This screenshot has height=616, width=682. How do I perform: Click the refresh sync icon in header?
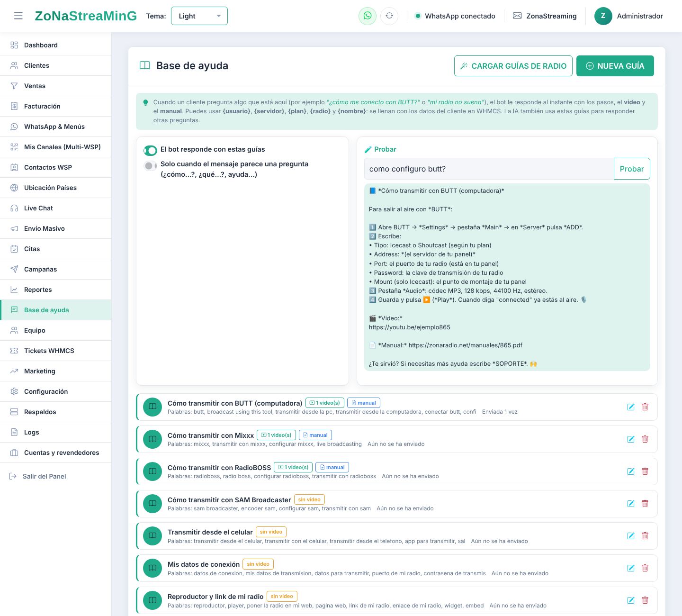click(x=389, y=16)
